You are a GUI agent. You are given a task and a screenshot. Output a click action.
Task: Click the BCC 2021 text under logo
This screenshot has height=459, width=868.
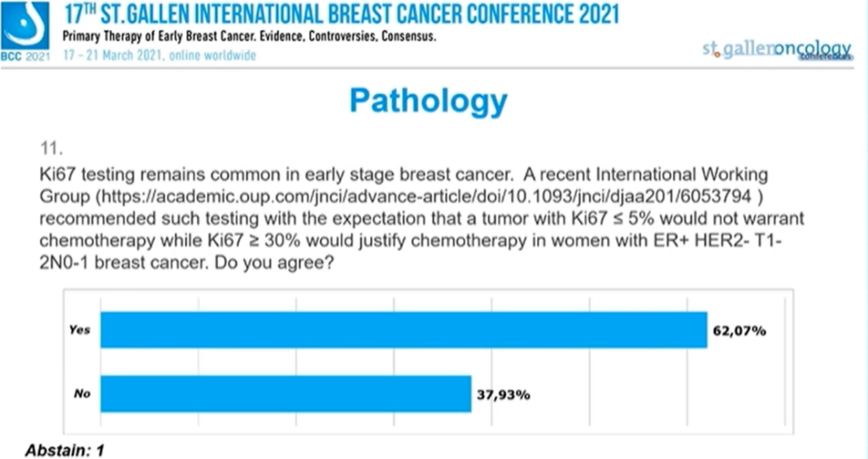(x=24, y=55)
